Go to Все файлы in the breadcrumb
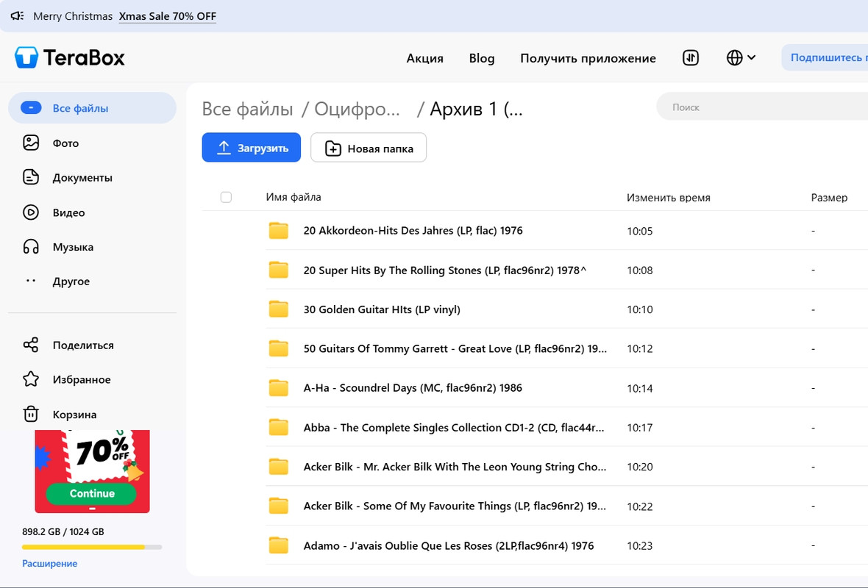 [247, 109]
